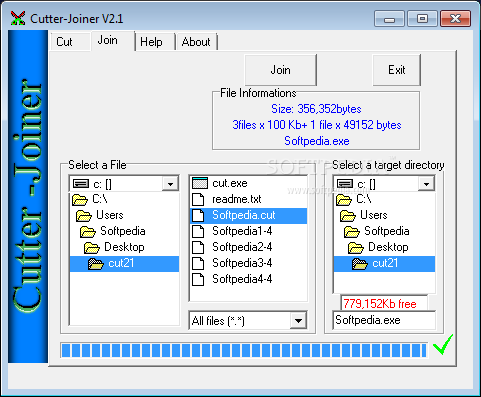Click the open folder icon beside source cut21
This screenshot has width=481, height=397.
tap(96, 264)
